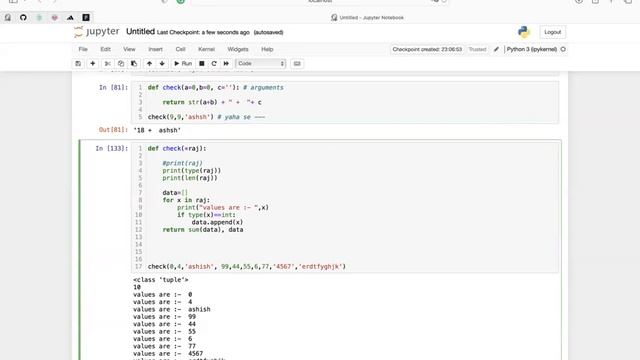Open the triangle-shaped bookmark icon
The width and height of the screenshot is (640, 360).
point(70,18)
